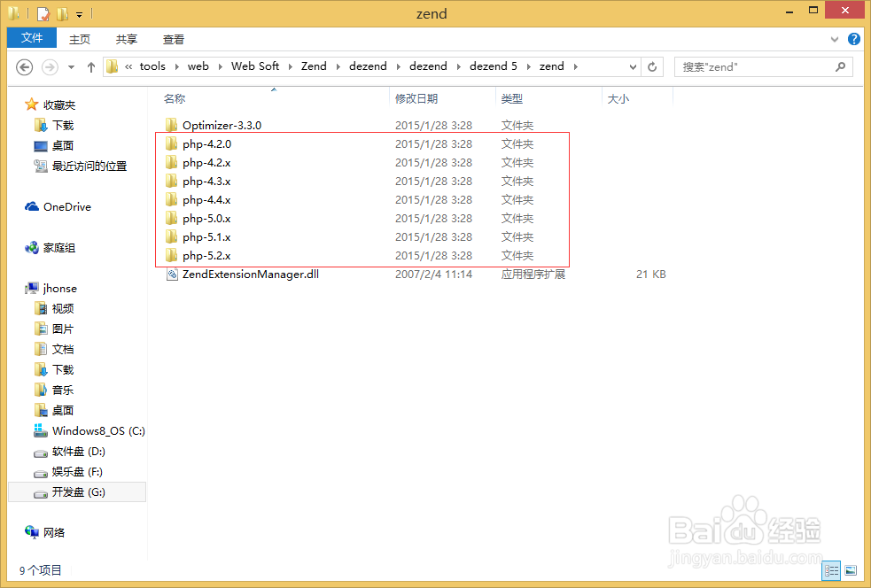Select the Optimizer-3.3.0 folder
871x588 pixels.
coord(222,126)
